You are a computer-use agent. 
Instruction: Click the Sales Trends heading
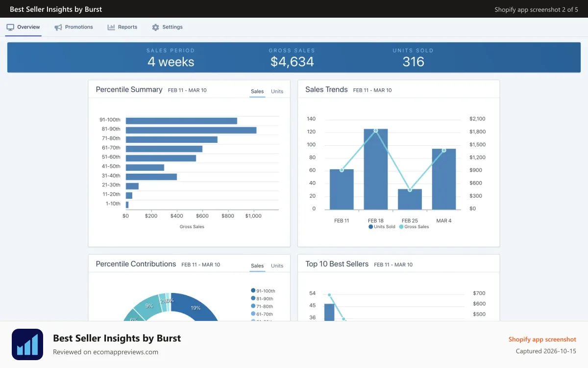tap(326, 89)
